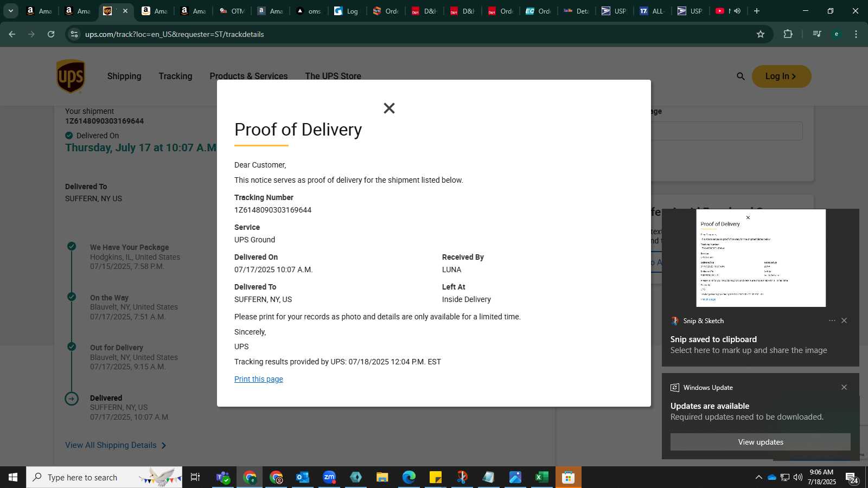Open OneDrive cloud tray icon
Image resolution: width=868 pixels, height=488 pixels.
[771, 477]
